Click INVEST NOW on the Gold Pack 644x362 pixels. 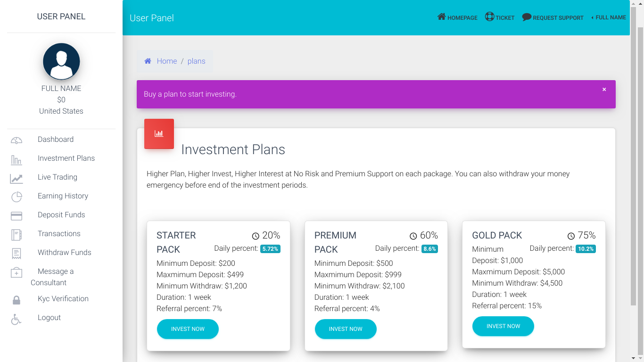click(x=503, y=326)
